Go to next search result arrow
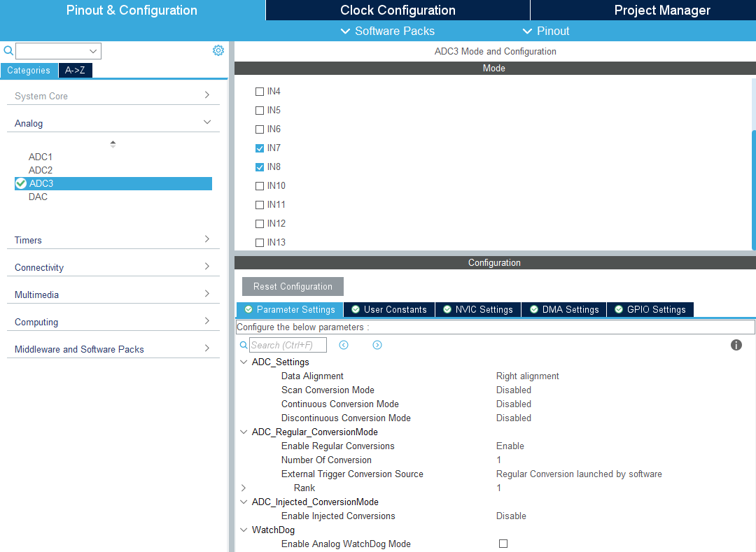This screenshot has height=552, width=756. [377, 345]
